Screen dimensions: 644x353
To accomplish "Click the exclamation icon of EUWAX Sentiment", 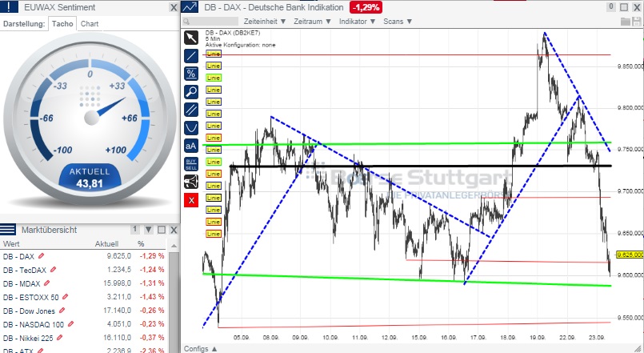I will [9, 6].
